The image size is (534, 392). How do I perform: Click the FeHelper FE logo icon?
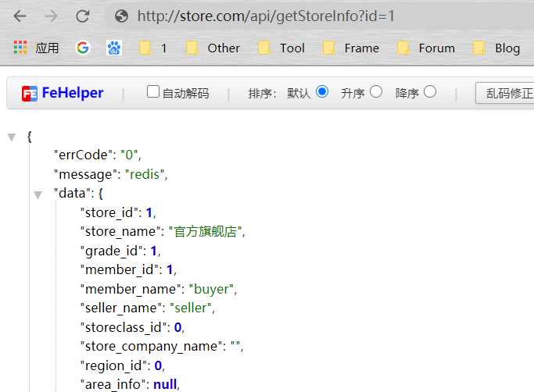tap(30, 94)
